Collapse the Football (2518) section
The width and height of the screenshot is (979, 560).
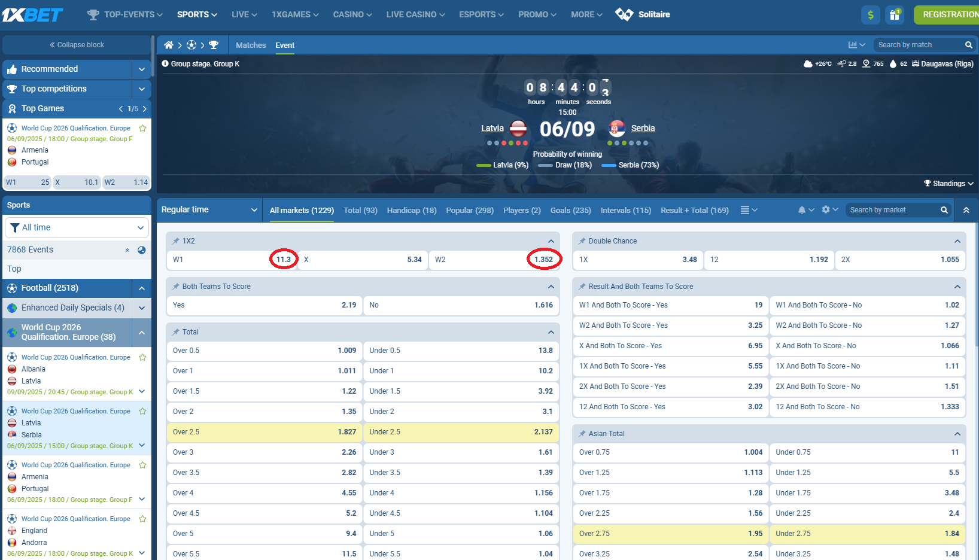(x=142, y=288)
